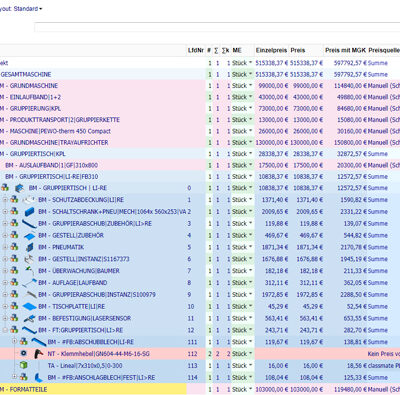Click the assembly icon of TISCHPLATTE|LI|RE row
The width and height of the screenshot is (400, 395).
[14, 306]
